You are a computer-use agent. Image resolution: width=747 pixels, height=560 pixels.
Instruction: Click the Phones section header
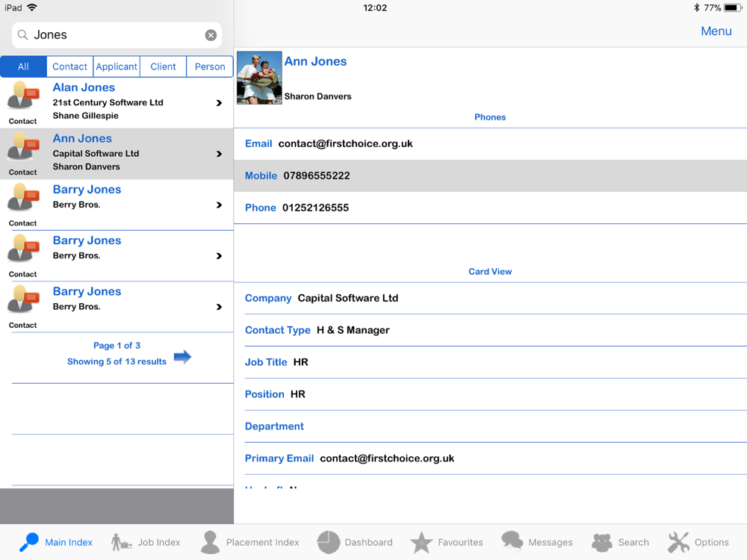pos(490,117)
